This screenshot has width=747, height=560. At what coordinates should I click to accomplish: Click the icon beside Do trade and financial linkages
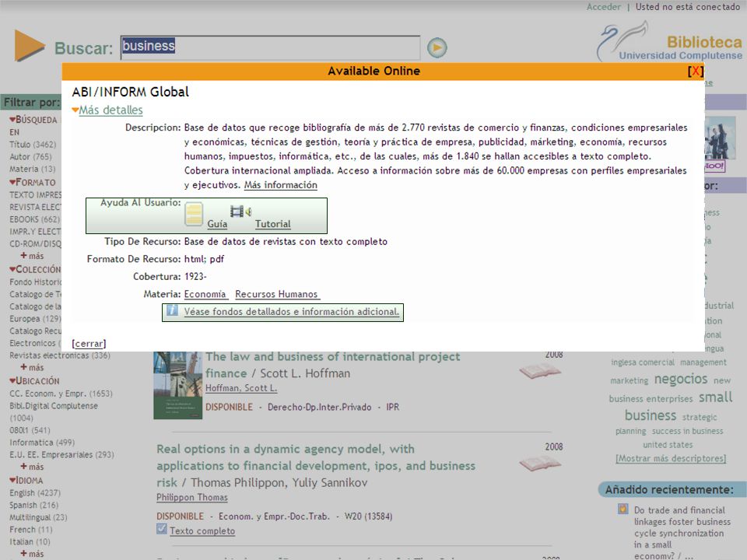622,509
